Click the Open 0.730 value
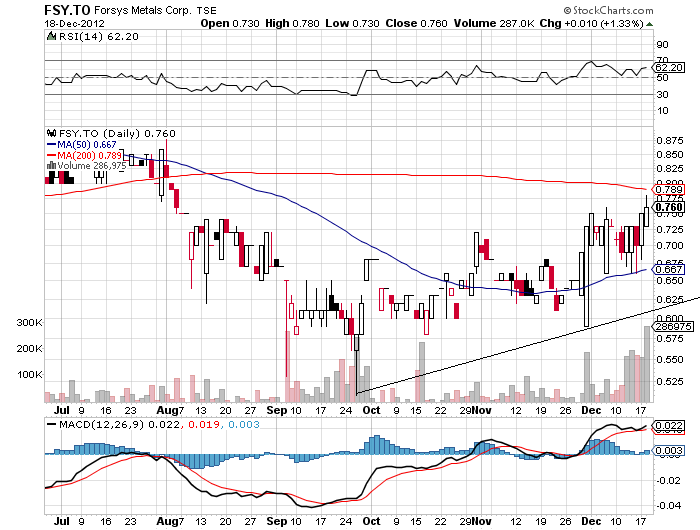This screenshot has height=530, width=700. coord(230,23)
